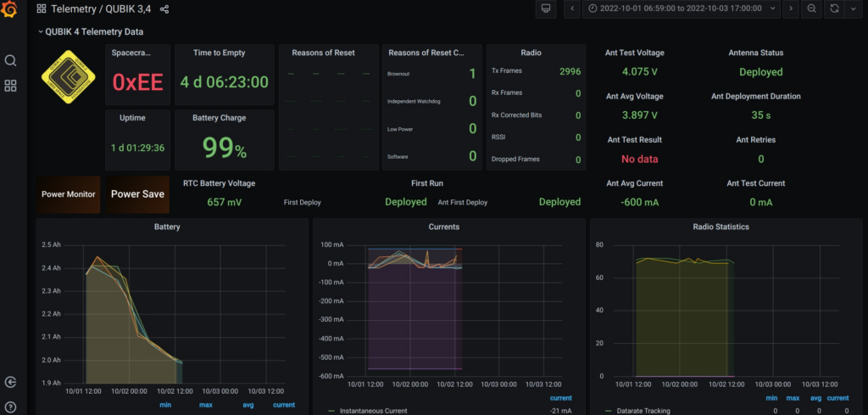868x415 pixels.
Task: Share dashboard using the share icon
Action: click(x=164, y=9)
